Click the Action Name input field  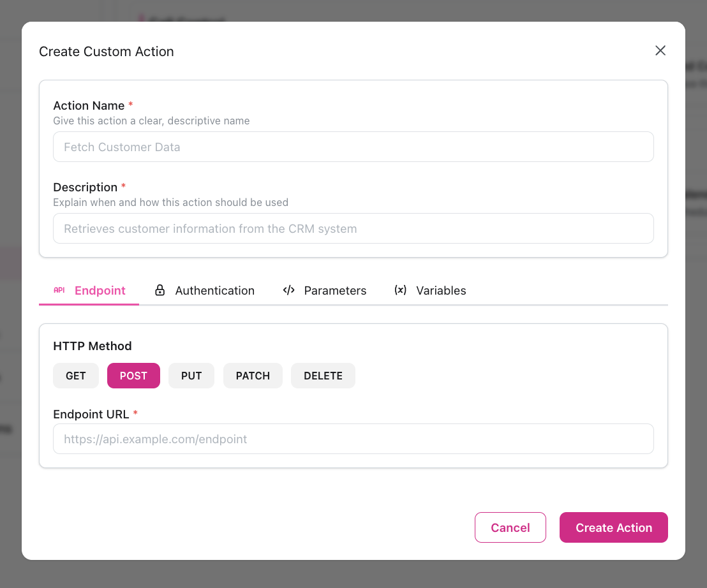tap(353, 147)
